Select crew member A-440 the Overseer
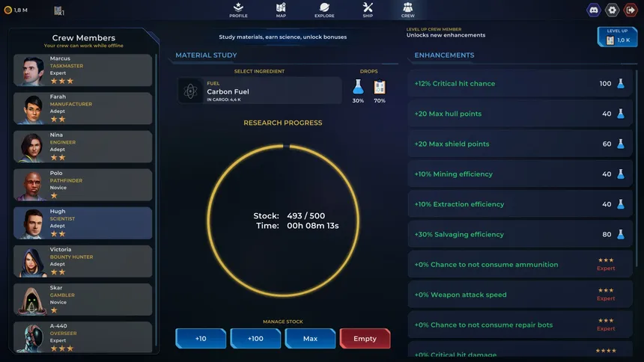Screen dimensions: 644x362 82,337
